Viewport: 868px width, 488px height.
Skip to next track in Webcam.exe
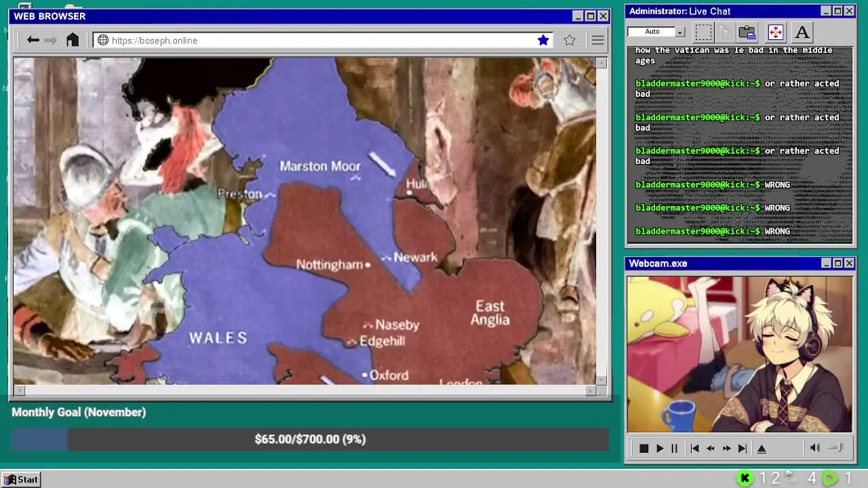pyautogui.click(x=743, y=448)
